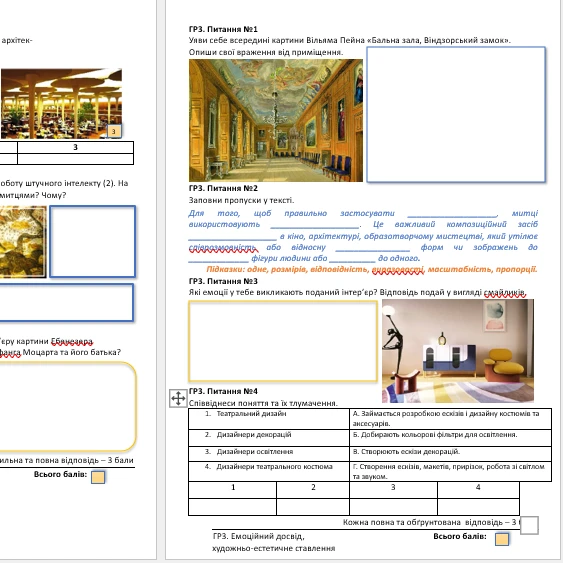Click the yellow-bordered emoji answer box

pyautogui.click(x=283, y=341)
